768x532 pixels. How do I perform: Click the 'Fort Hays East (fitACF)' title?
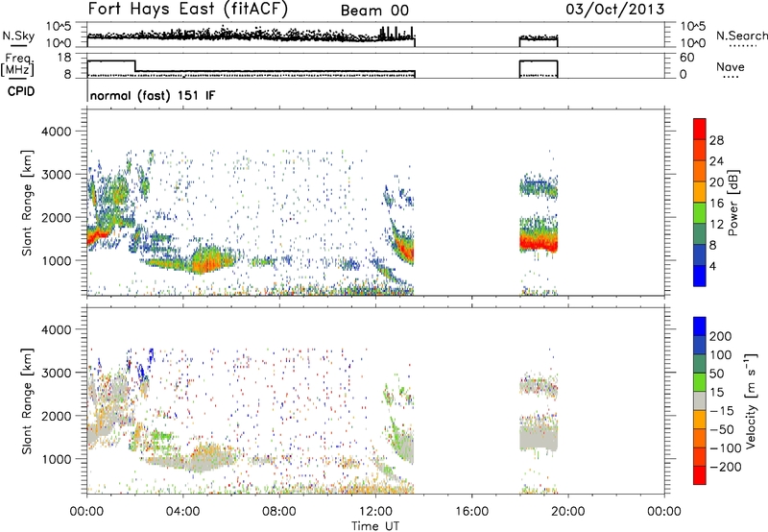[x=188, y=10]
